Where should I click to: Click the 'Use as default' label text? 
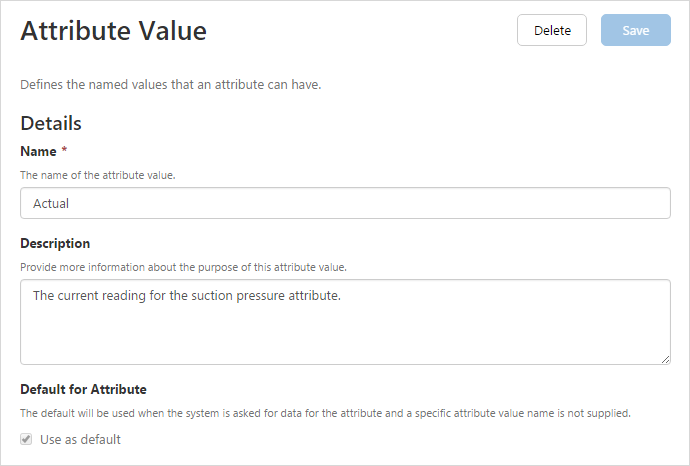tap(80, 439)
